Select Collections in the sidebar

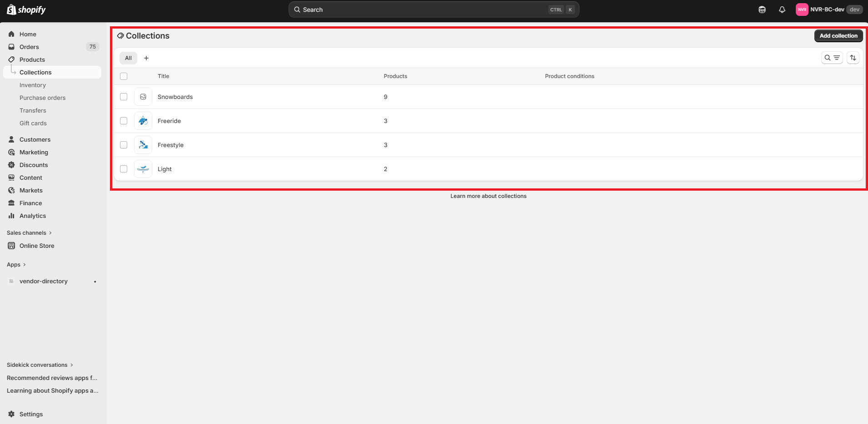52,72
